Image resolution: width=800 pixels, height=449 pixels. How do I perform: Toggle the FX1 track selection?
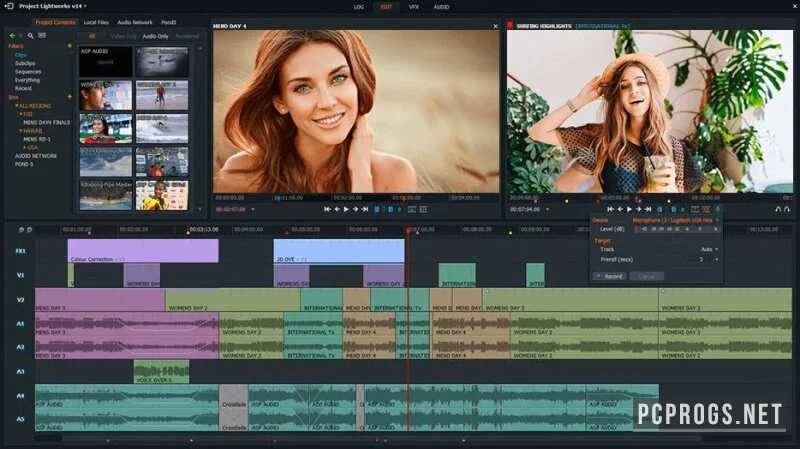(20, 251)
